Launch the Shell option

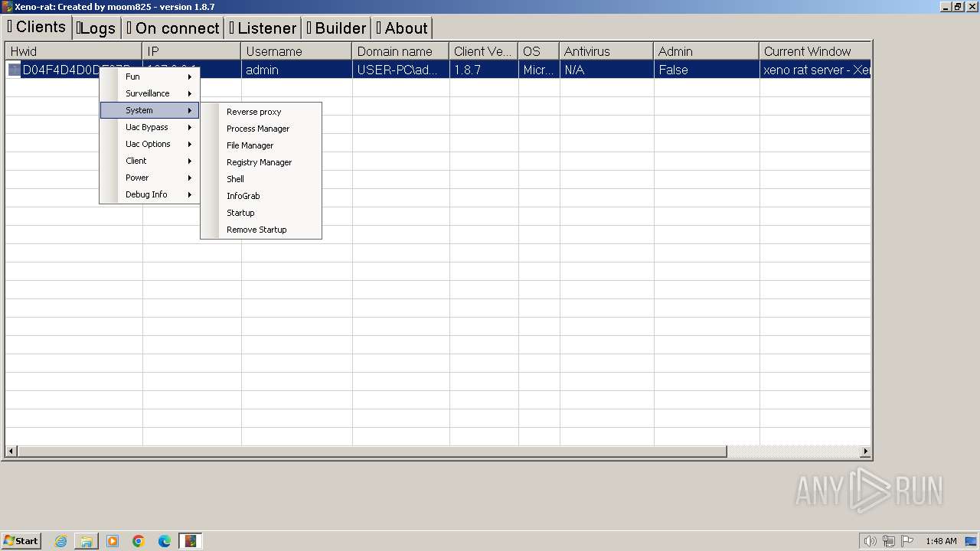coord(261,179)
